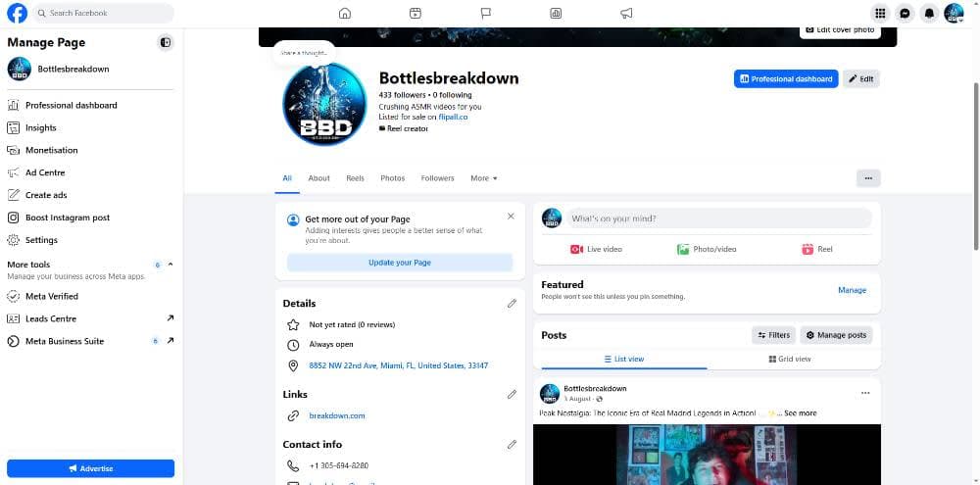The height and width of the screenshot is (485, 980).
Task: Open the Video (Watch) icon in top bar
Action: (x=415, y=13)
